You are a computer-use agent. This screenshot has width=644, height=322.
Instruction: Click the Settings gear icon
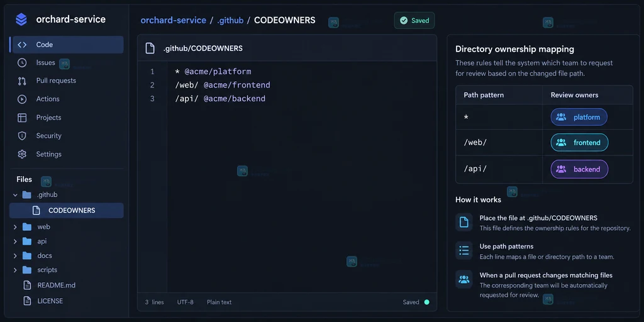[x=22, y=155]
